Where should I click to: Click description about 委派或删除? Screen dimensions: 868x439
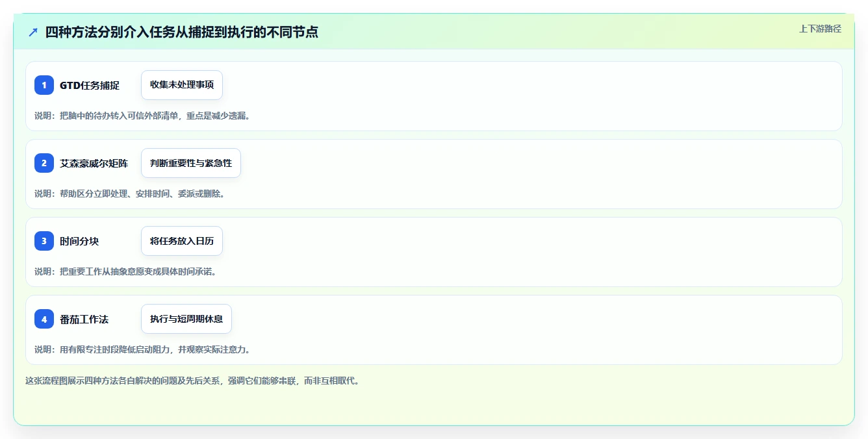(x=129, y=194)
